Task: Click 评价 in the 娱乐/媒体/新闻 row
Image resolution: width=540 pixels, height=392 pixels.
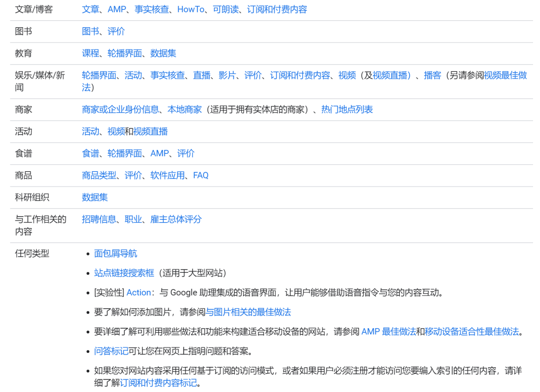Action: [253, 75]
